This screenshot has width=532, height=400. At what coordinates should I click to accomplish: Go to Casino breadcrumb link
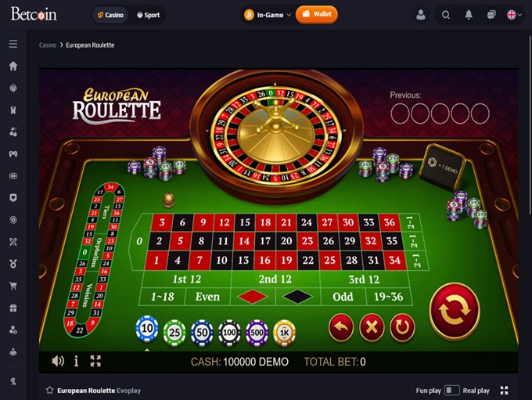[48, 45]
